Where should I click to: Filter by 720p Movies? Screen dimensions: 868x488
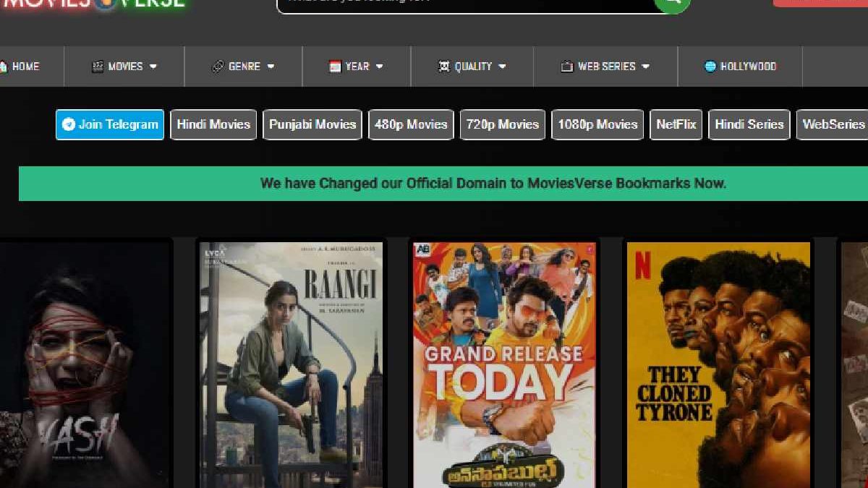click(503, 124)
